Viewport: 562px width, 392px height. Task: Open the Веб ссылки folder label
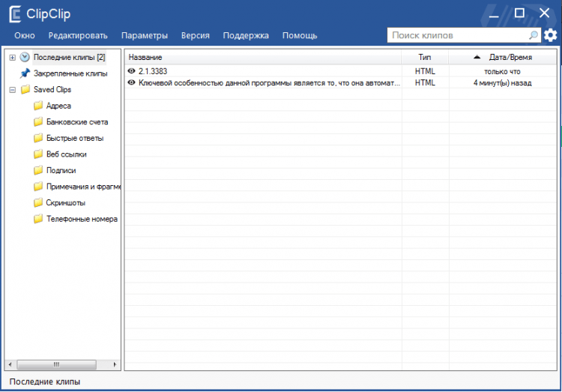tap(66, 154)
